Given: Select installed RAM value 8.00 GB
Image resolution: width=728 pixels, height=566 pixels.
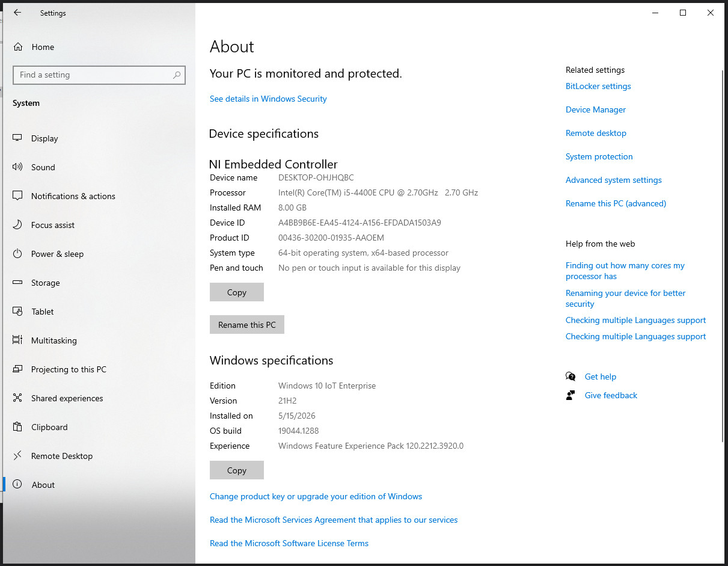Looking at the screenshot, I should pos(293,208).
